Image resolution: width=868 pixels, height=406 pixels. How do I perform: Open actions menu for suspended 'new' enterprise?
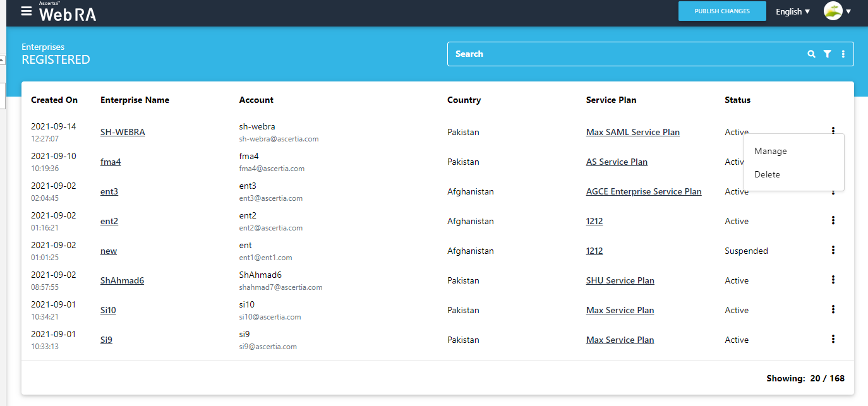[833, 250]
